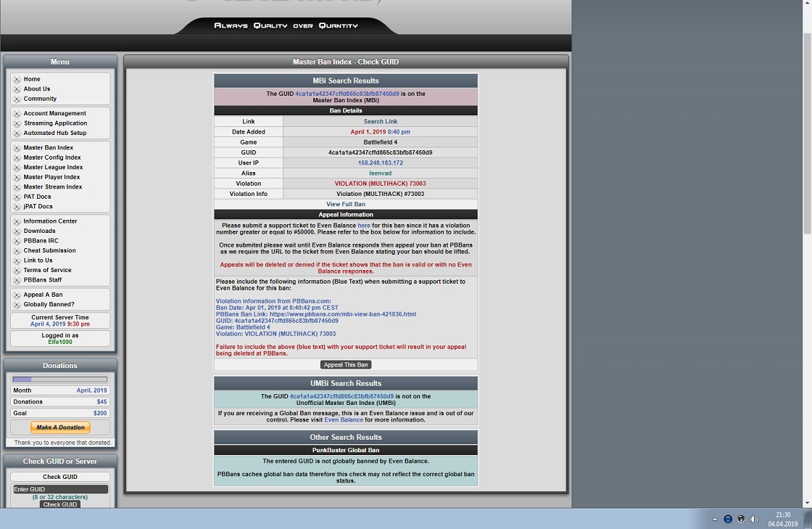This screenshot has width=812, height=529.
Task: Click the volume speaker tray icon
Action: [x=755, y=519]
